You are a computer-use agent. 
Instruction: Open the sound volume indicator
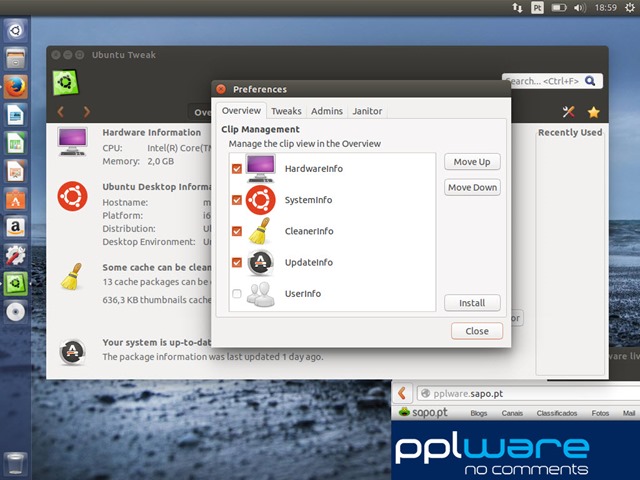click(580, 7)
